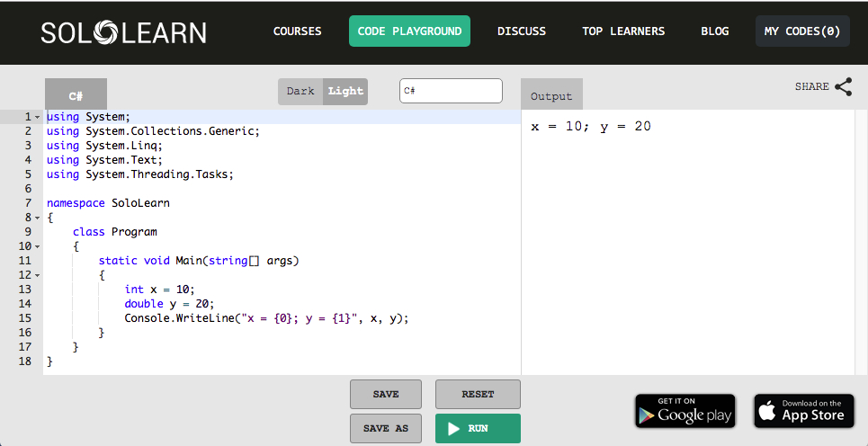Collapse the class block at line 10
868x446 pixels.
point(37,246)
